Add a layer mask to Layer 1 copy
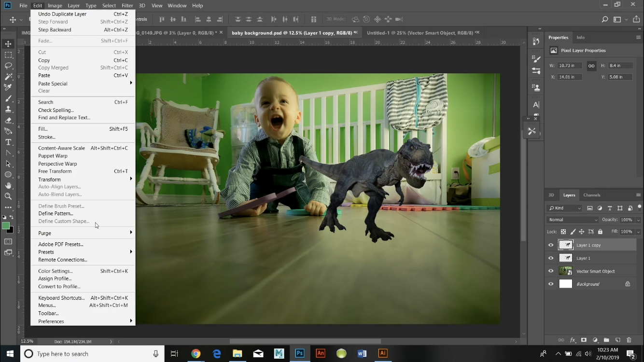644x362 pixels. (584, 340)
